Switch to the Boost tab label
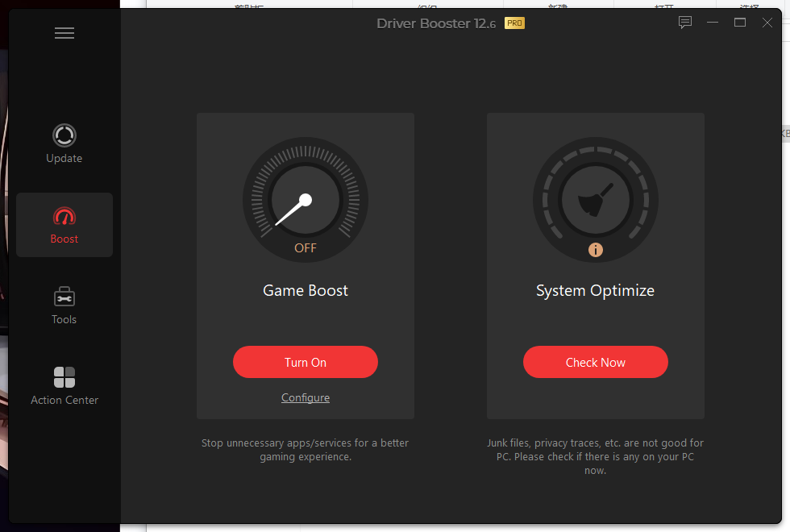This screenshot has width=790, height=532. click(x=64, y=239)
